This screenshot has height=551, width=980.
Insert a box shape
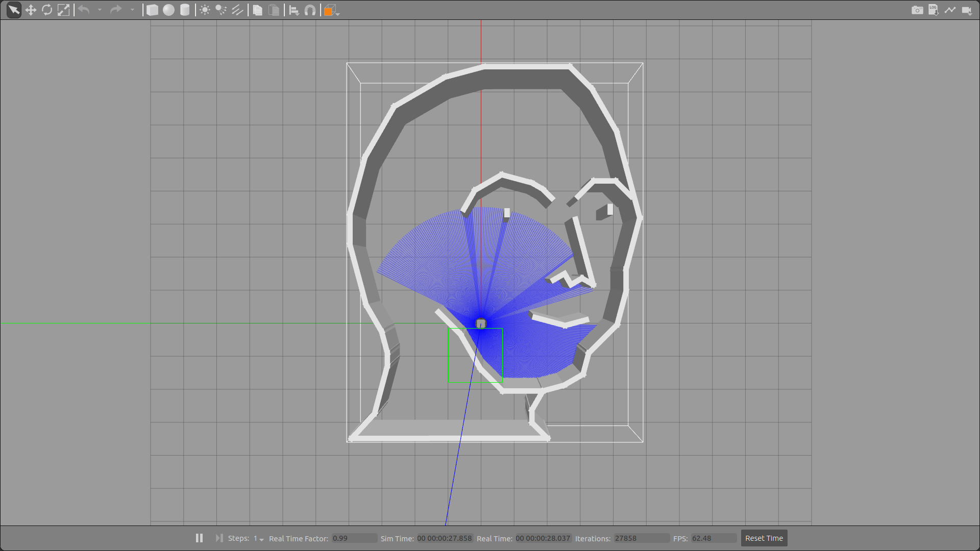[x=152, y=10]
